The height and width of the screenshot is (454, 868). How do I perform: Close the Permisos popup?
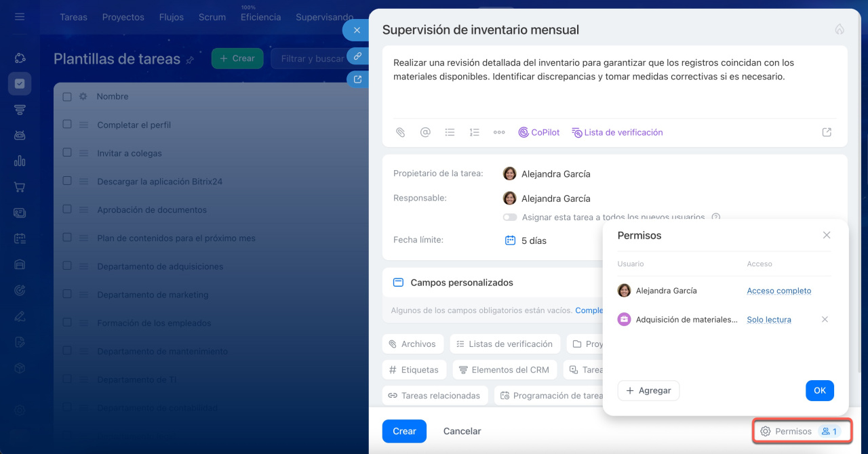(x=827, y=235)
